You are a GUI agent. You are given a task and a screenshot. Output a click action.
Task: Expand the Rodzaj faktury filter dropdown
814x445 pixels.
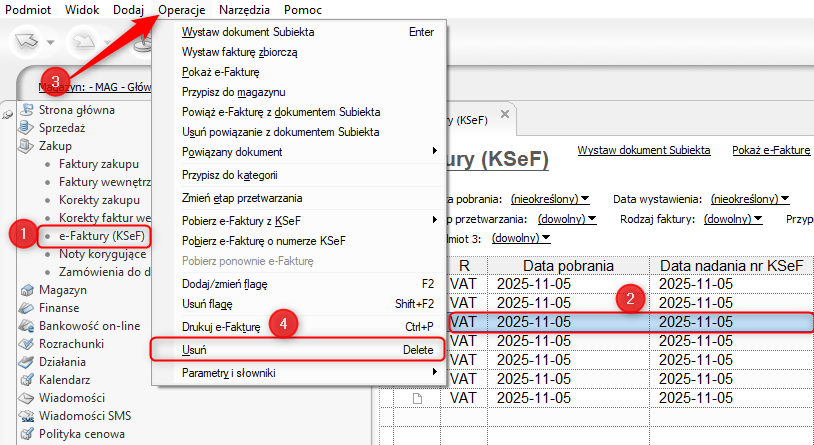pyautogui.click(x=742, y=218)
